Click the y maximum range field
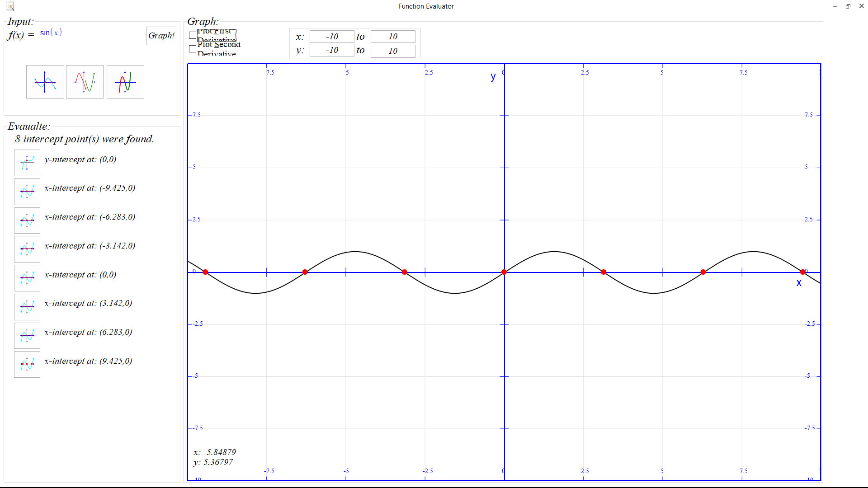 [x=392, y=51]
